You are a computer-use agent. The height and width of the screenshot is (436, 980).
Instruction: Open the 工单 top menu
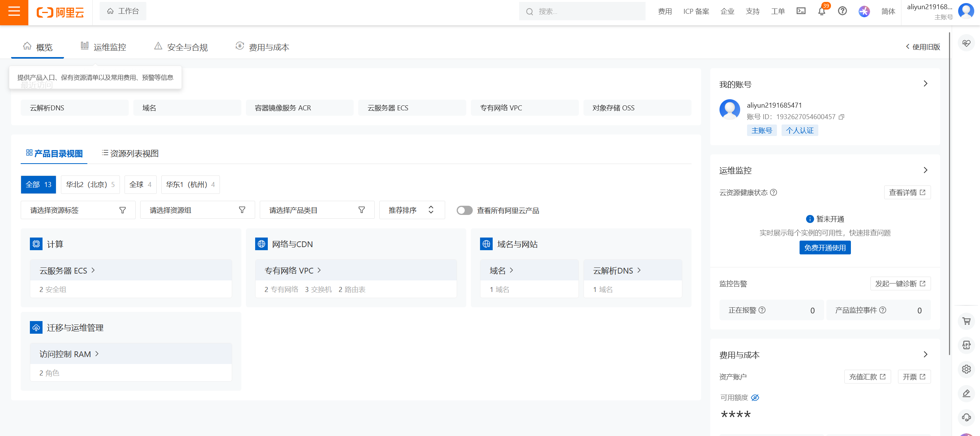(x=778, y=11)
